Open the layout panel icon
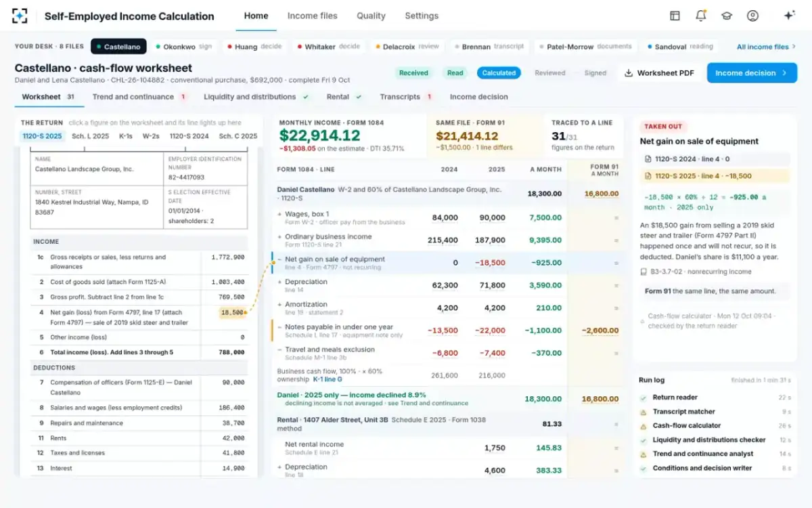This screenshot has height=508, width=812. tap(675, 16)
